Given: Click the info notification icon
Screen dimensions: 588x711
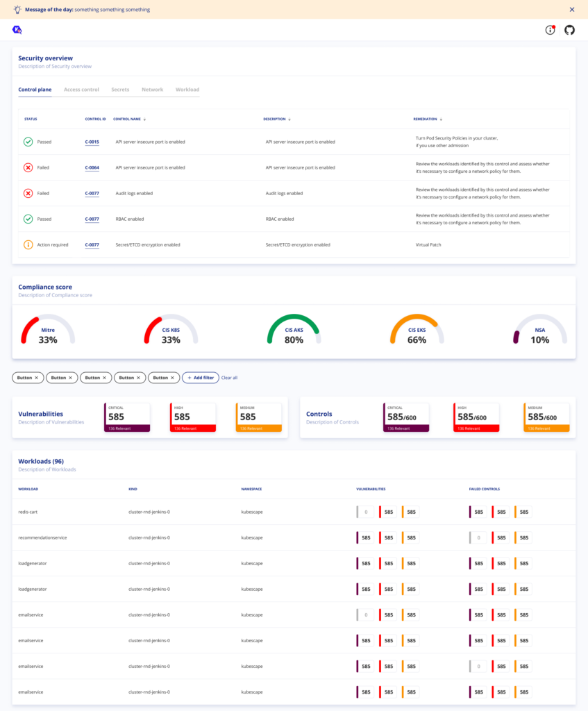Looking at the screenshot, I should (x=550, y=30).
